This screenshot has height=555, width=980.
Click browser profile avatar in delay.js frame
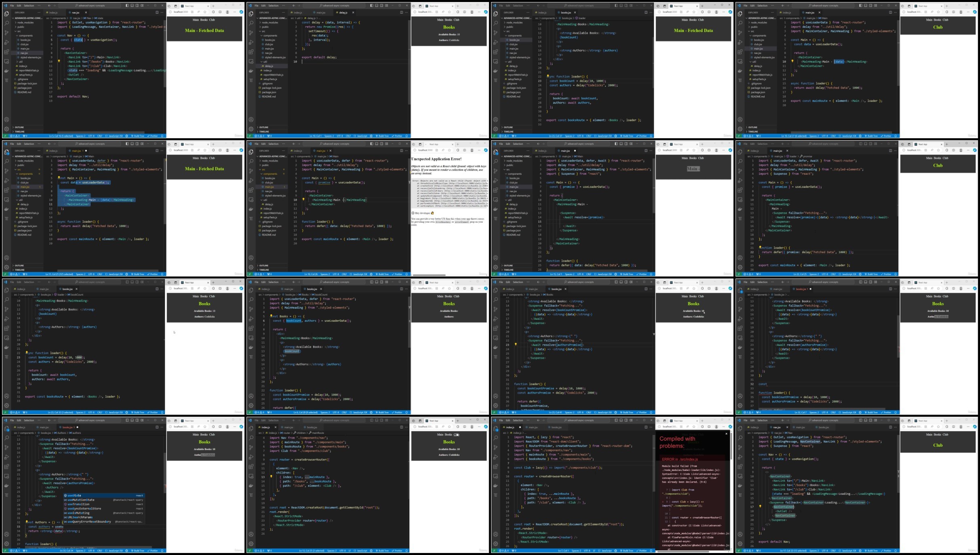(472, 12)
